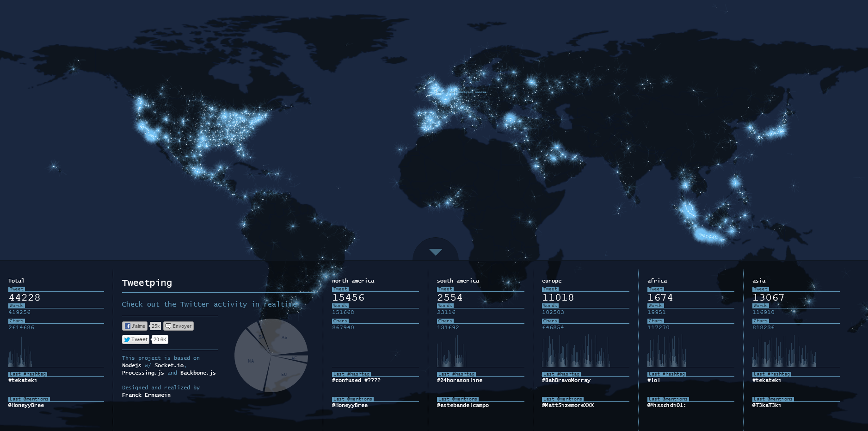Click the @MattSizemoreXXX mention under Europe
The width and height of the screenshot is (868, 431).
567,405
